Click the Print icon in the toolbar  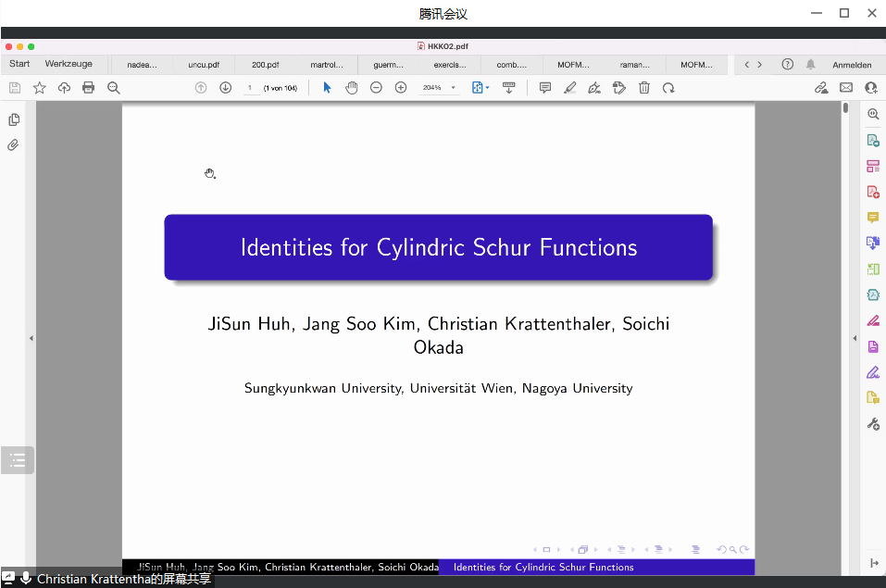pyautogui.click(x=88, y=87)
